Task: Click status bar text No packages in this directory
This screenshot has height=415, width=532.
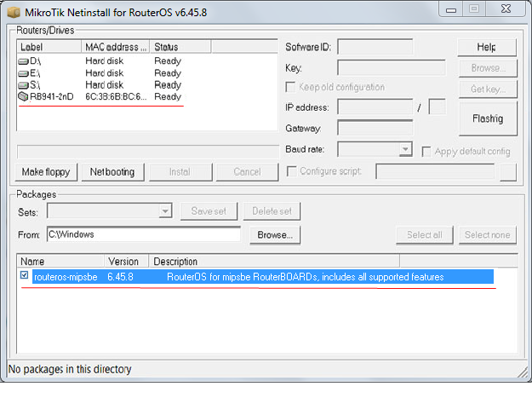Action: click(x=70, y=369)
